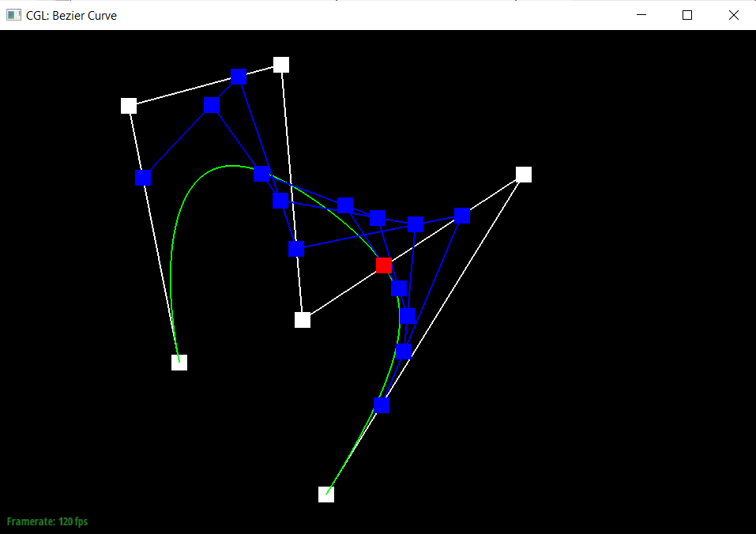Click the peak of the green Bezier curve

231,166
